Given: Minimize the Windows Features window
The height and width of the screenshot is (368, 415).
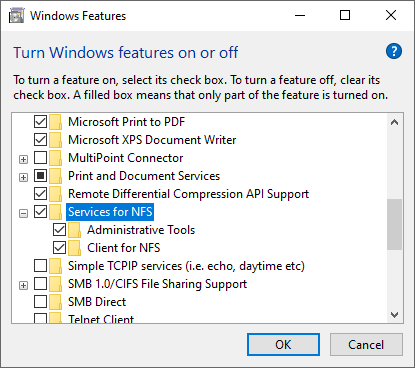Looking at the screenshot, I should click(x=300, y=15).
